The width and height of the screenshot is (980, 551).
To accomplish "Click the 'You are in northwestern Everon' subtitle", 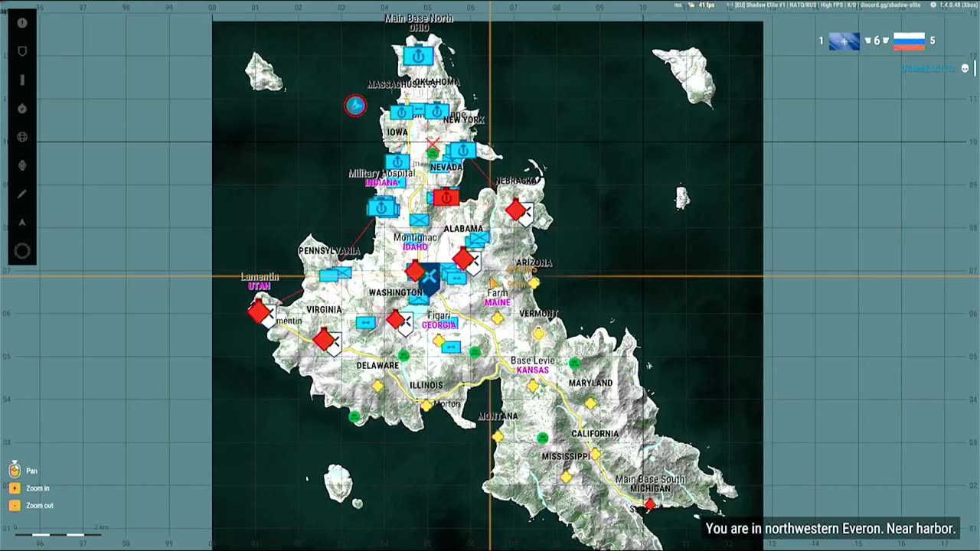I will click(831, 528).
